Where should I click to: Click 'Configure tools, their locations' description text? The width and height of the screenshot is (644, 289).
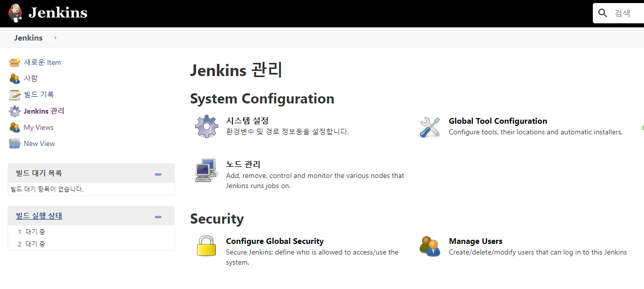(536, 132)
